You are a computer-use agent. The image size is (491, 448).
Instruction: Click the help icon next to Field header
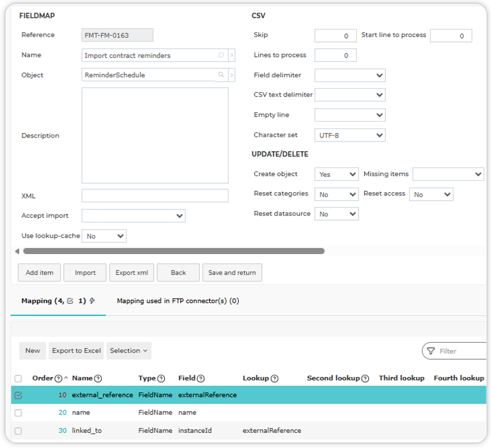click(201, 379)
